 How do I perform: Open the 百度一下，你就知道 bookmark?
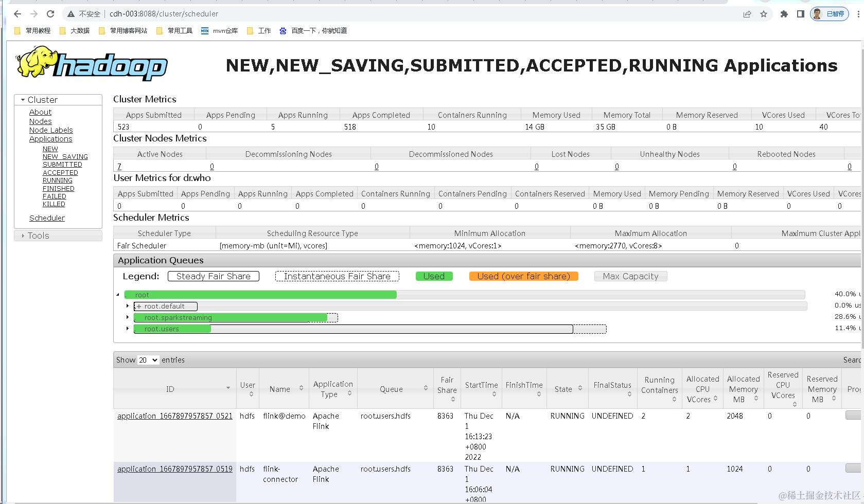pyautogui.click(x=313, y=31)
